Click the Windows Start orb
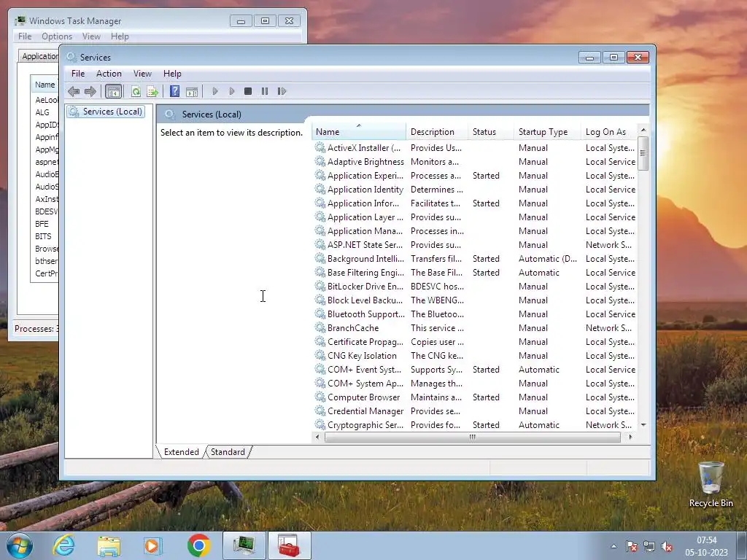 (x=20, y=545)
